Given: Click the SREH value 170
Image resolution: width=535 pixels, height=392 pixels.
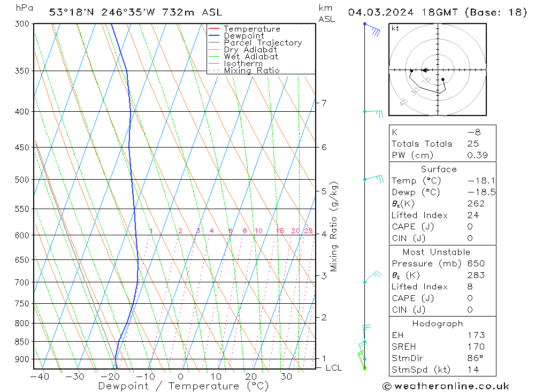Looking at the screenshot, I should [476, 347].
